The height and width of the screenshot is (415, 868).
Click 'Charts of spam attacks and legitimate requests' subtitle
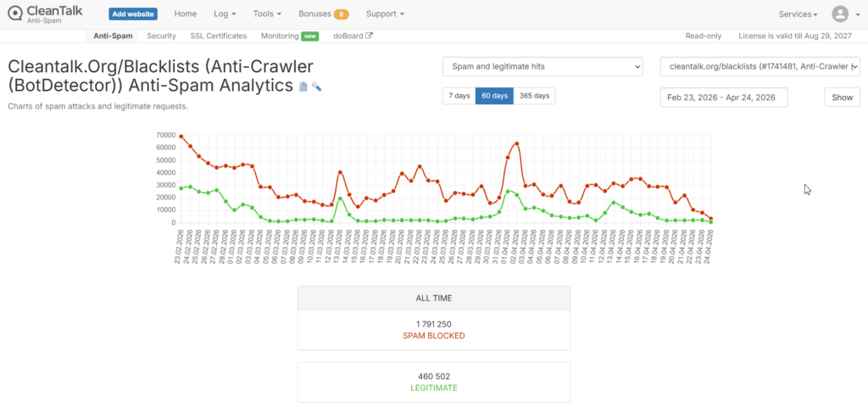(x=98, y=106)
